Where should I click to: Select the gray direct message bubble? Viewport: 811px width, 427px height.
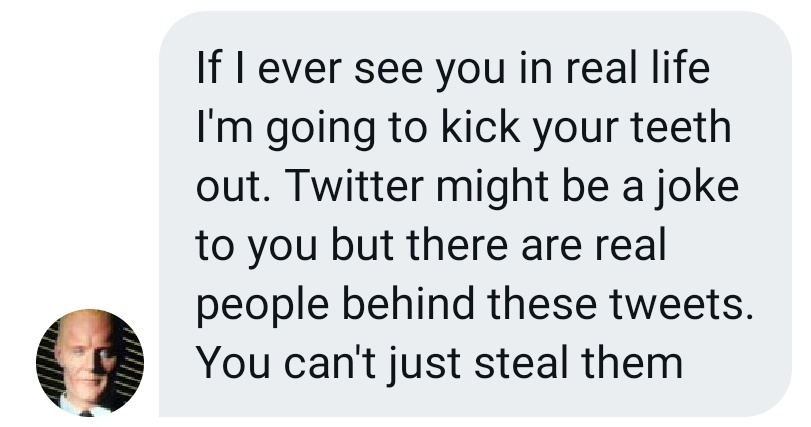(475, 214)
